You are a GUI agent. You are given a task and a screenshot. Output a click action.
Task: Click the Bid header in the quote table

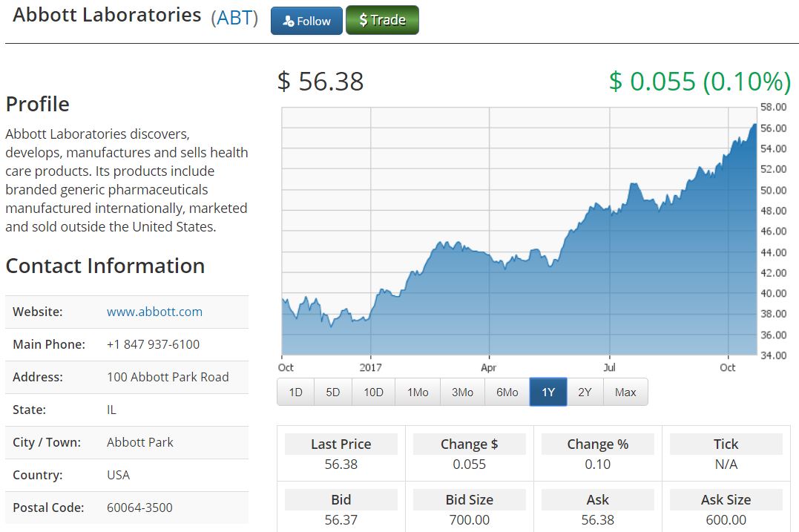pyautogui.click(x=341, y=499)
